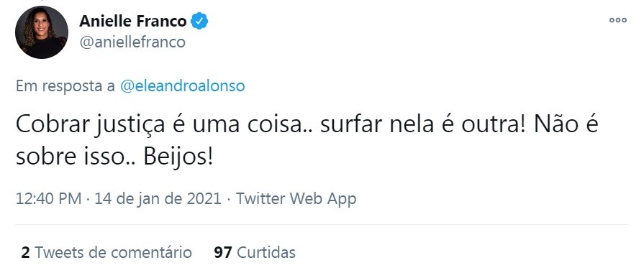Click the date 14 de jan de 2021

point(158,198)
